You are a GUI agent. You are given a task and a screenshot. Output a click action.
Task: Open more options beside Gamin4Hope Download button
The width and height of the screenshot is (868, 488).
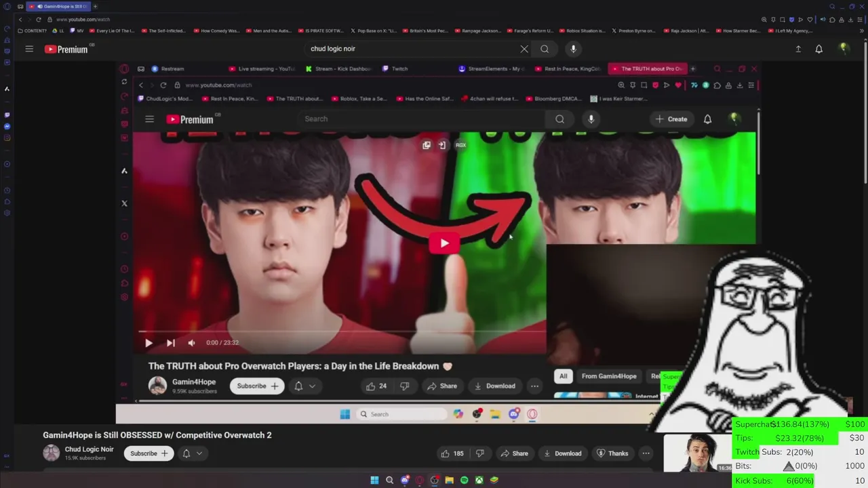[534, 386]
